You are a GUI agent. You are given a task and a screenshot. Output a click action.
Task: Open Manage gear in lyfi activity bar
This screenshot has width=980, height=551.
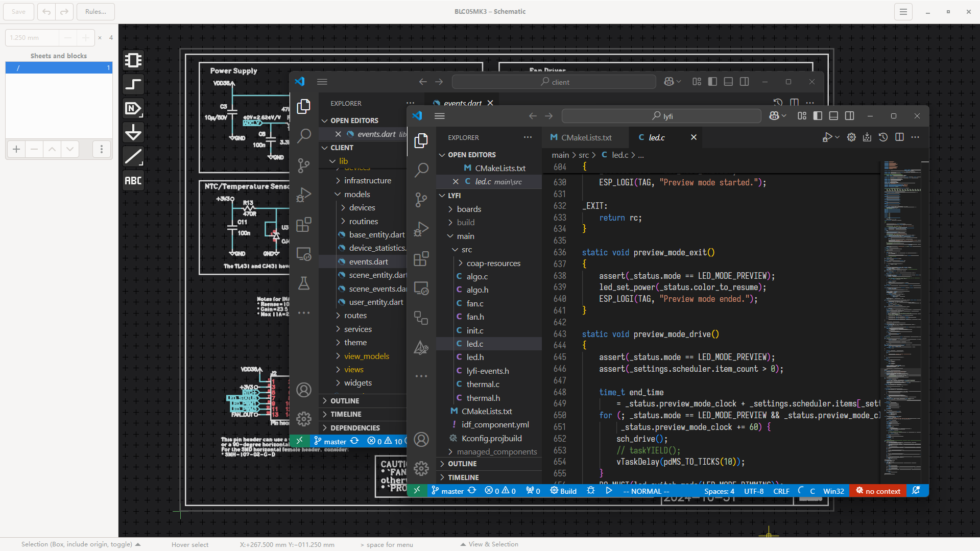tap(421, 468)
